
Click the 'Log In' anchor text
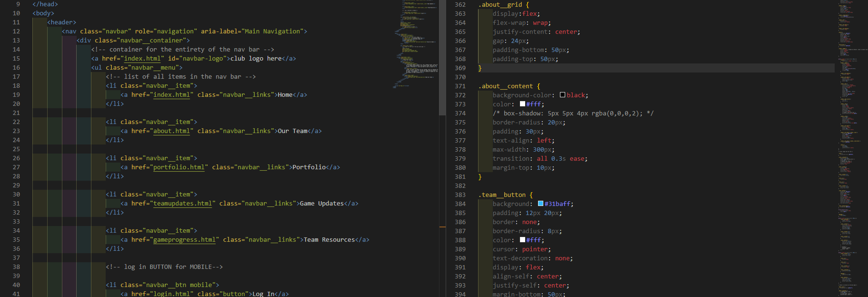click(263, 294)
